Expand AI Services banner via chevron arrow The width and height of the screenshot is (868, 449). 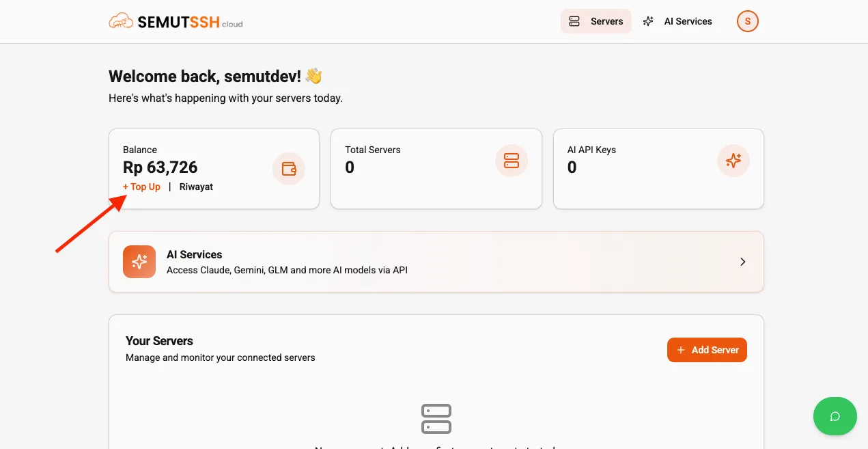(743, 262)
